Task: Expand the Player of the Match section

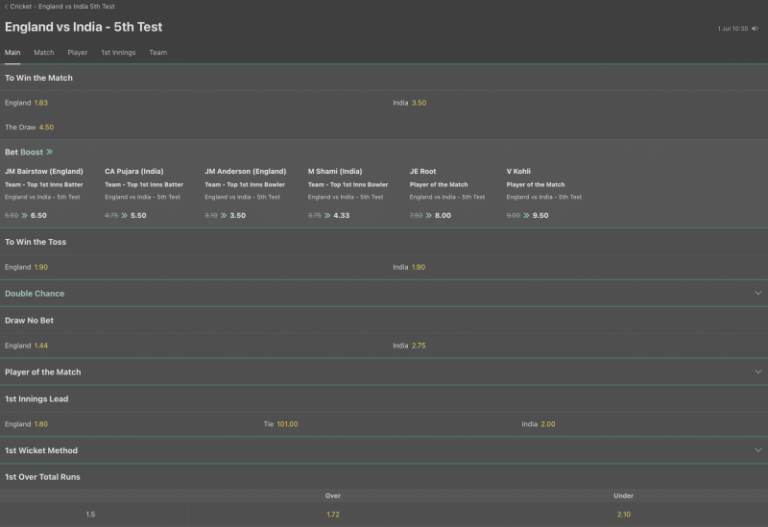Action: tap(757, 372)
